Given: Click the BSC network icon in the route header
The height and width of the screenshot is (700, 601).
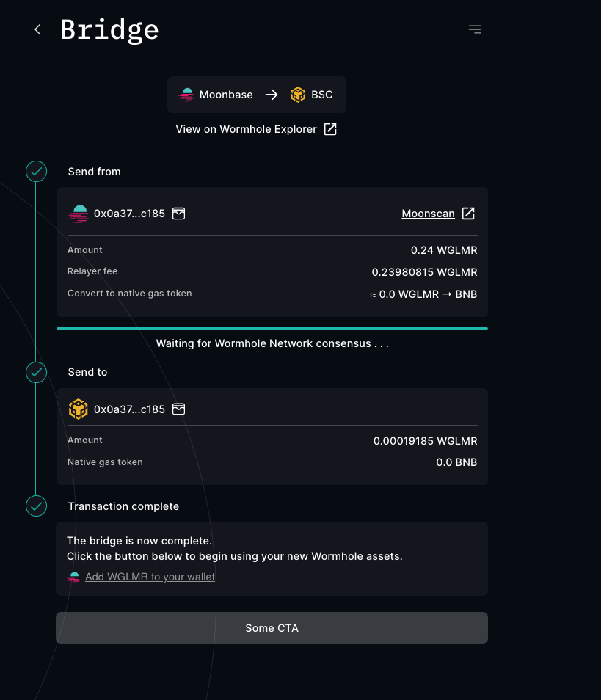Looking at the screenshot, I should coord(298,94).
